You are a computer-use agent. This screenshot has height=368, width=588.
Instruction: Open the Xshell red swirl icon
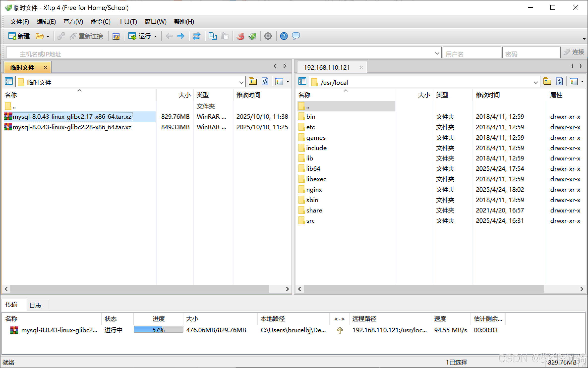(240, 36)
